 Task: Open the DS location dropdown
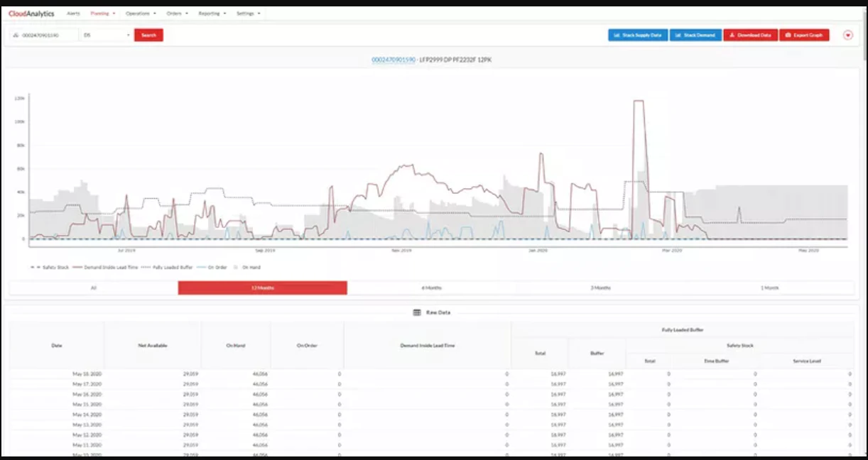point(107,35)
